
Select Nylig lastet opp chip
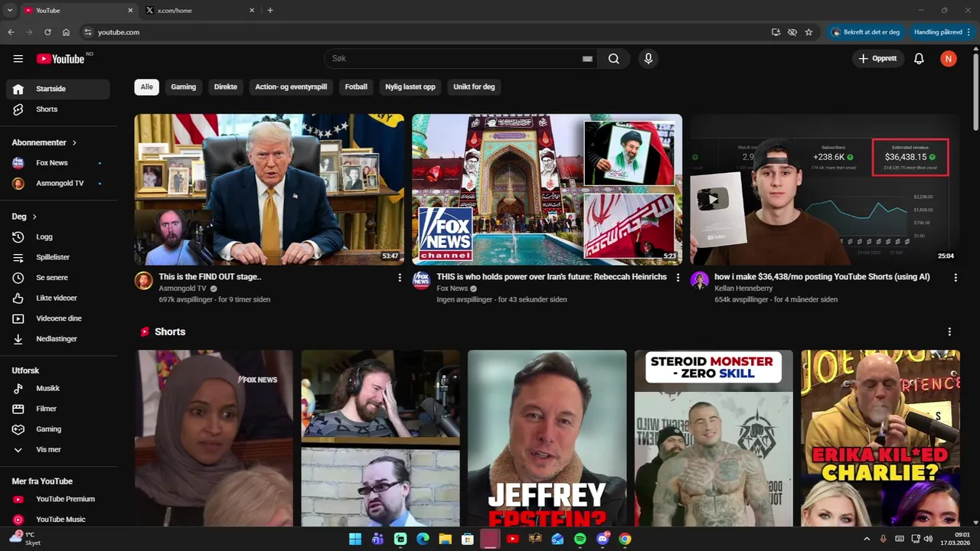[410, 87]
